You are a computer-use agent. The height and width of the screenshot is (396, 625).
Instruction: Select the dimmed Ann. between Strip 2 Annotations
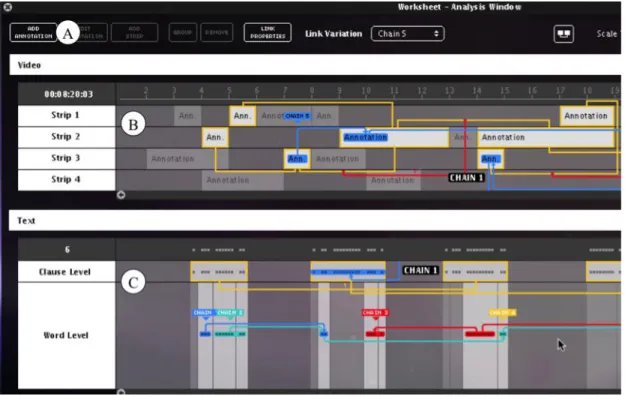[x=463, y=138]
